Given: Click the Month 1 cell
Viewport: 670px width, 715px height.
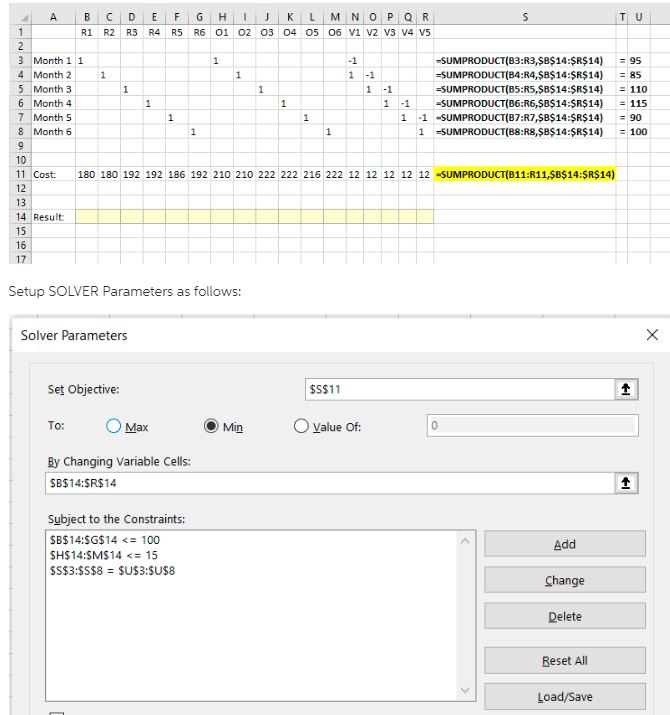Looking at the screenshot, I should click(53, 60).
